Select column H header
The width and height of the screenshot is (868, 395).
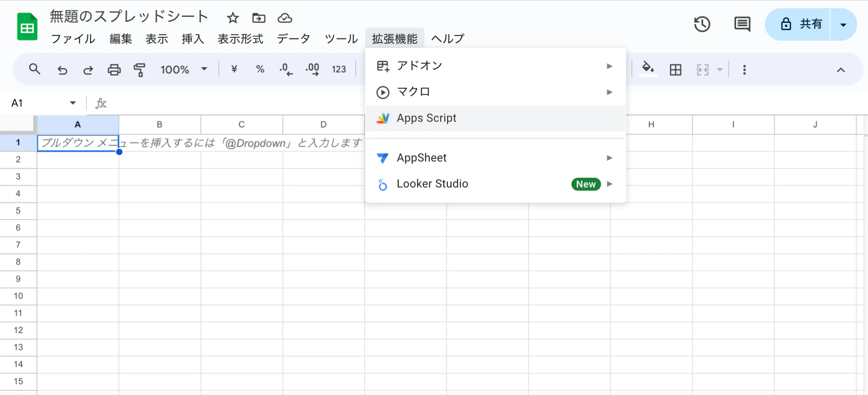tap(651, 125)
